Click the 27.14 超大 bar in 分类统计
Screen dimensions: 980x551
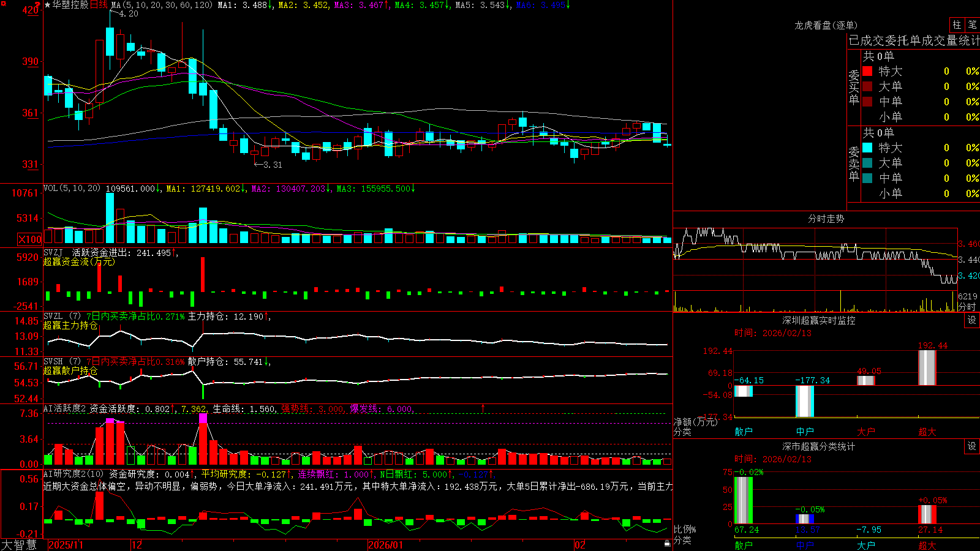(927, 514)
